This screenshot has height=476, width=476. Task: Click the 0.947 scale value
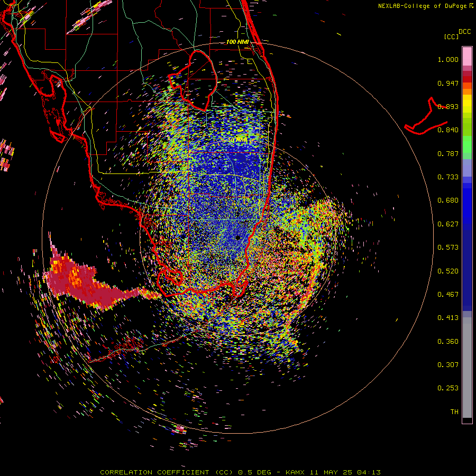tap(448, 83)
